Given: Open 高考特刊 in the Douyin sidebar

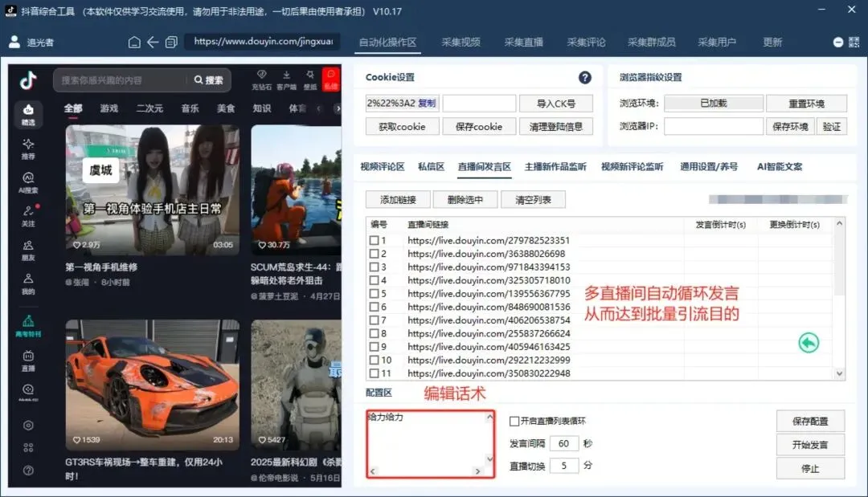Looking at the screenshot, I should [28, 326].
